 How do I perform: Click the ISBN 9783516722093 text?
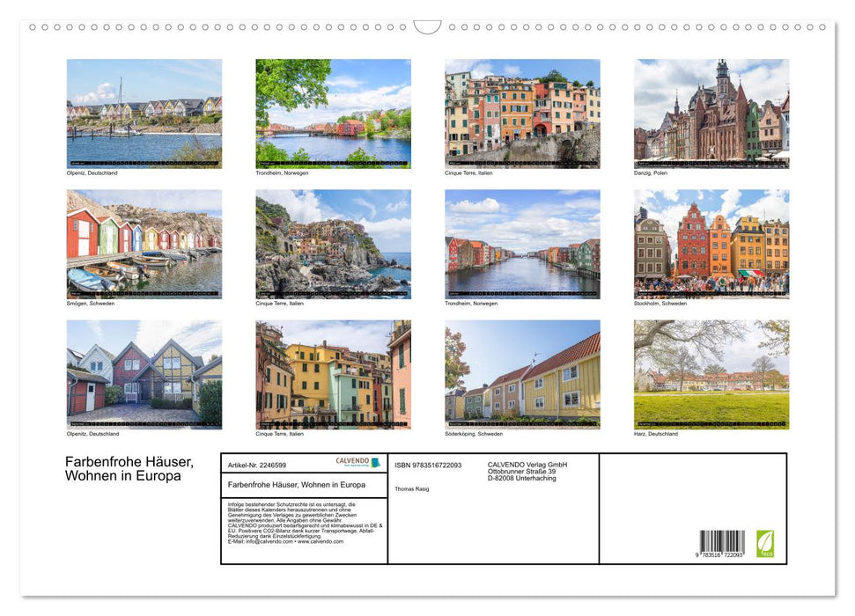[428, 465]
